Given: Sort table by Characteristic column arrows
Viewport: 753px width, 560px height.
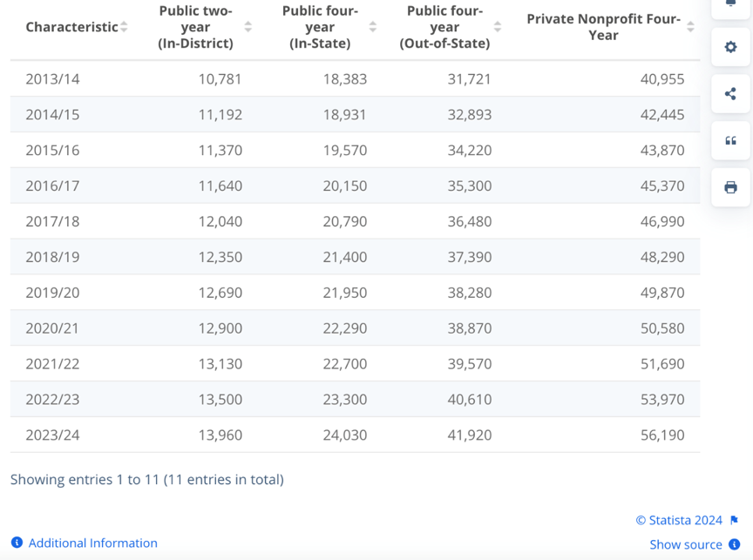Looking at the screenshot, I should (x=124, y=27).
